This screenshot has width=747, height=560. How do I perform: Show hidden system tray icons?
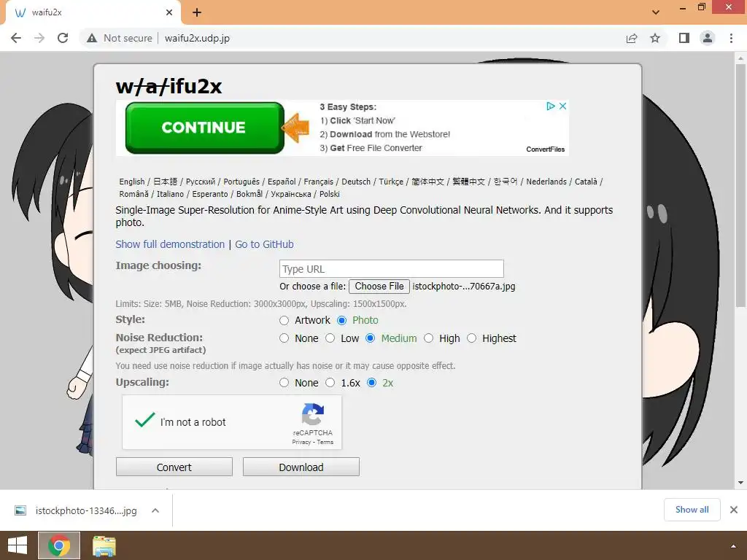point(734,545)
